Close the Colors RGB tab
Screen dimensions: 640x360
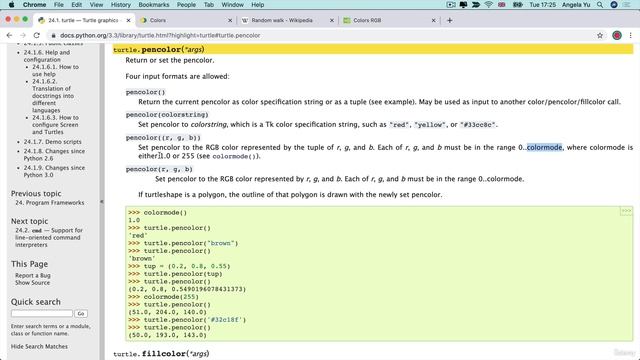pyautogui.click(x=433, y=20)
